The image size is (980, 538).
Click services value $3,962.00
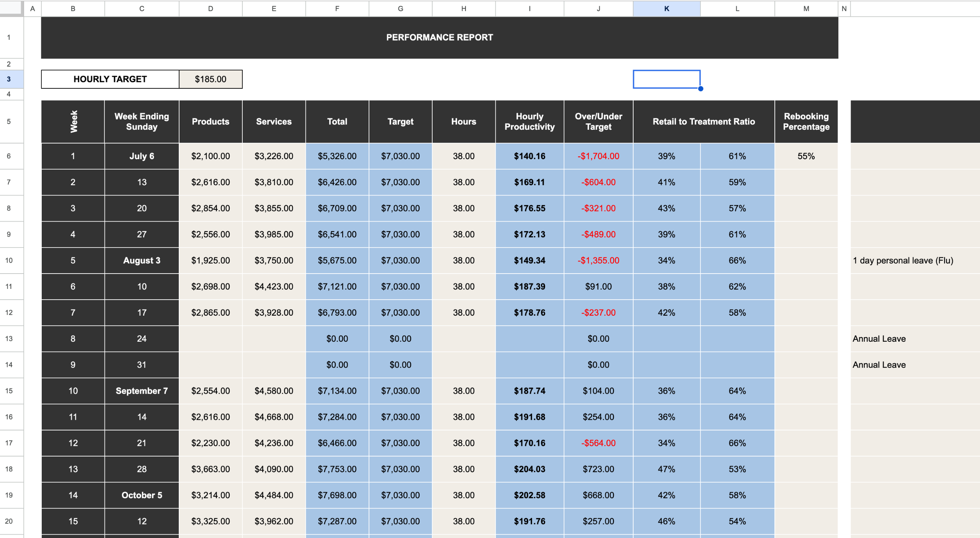[x=274, y=521]
